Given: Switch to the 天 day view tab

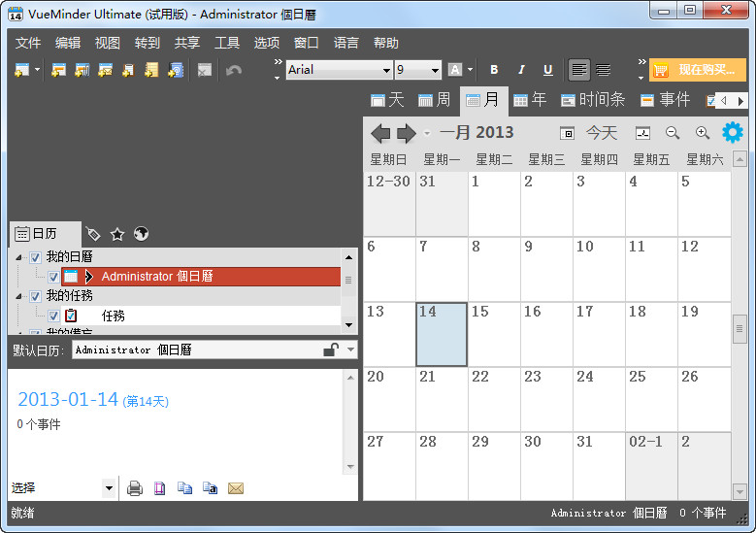Looking at the screenshot, I should pyautogui.click(x=387, y=100).
